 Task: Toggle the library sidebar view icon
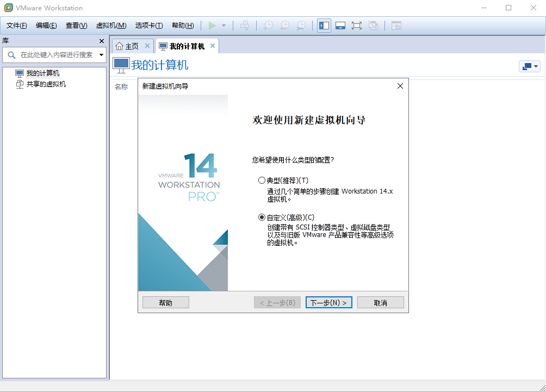324,26
